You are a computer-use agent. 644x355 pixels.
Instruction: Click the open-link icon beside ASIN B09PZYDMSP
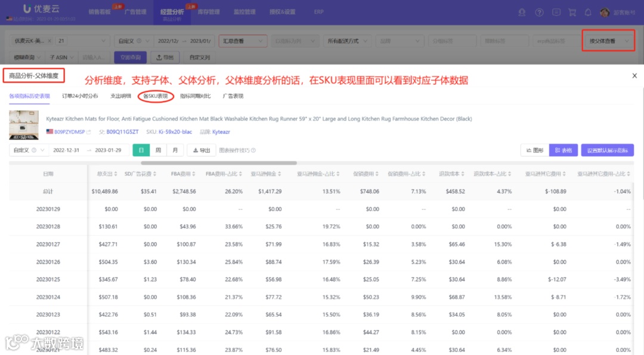click(x=89, y=132)
